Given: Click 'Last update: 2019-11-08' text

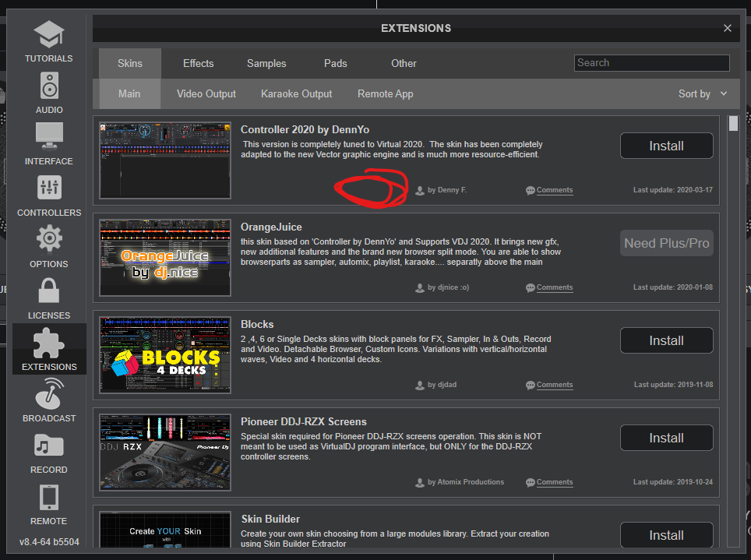Looking at the screenshot, I should point(673,385).
